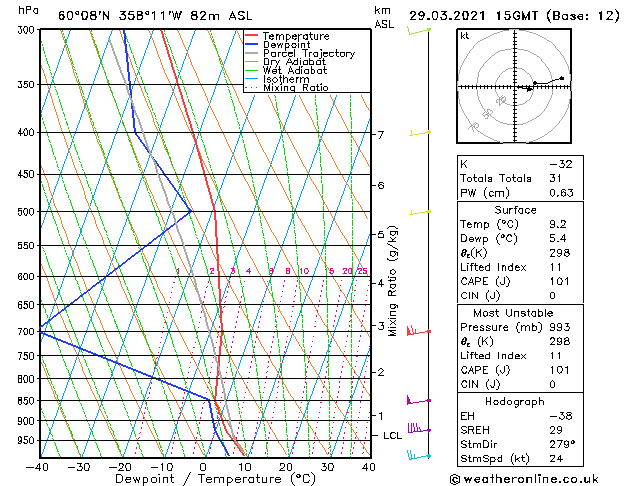Click the EH value -38
The height and width of the screenshot is (486, 629).
(x=561, y=416)
